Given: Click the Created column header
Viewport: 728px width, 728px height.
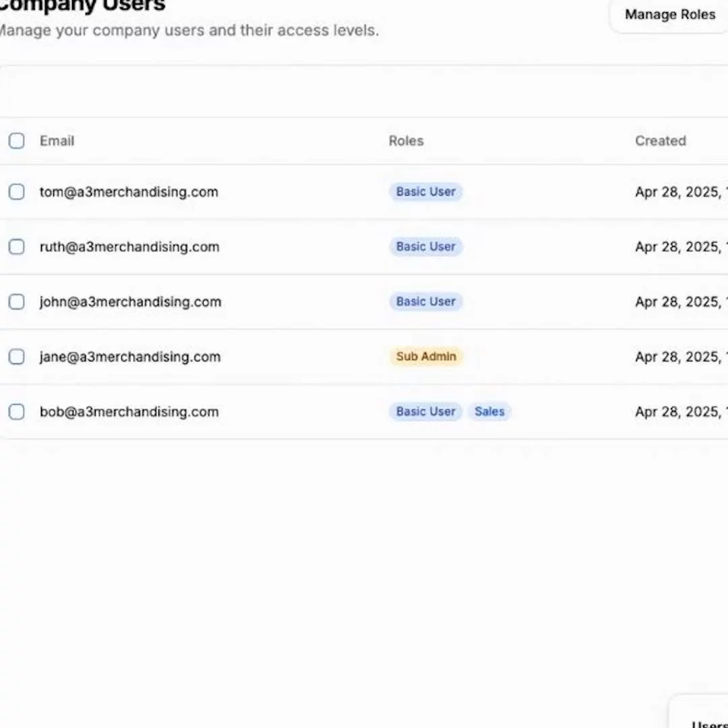Looking at the screenshot, I should (660, 141).
